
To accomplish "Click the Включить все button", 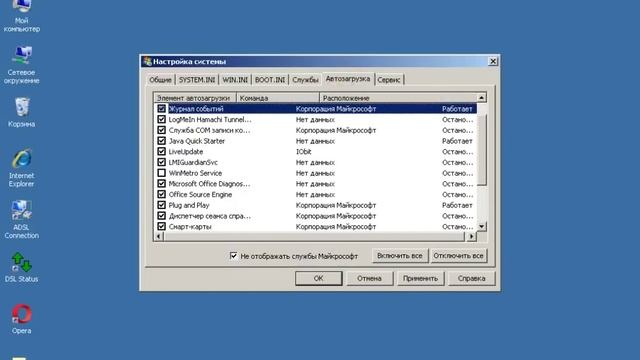I will [400, 256].
